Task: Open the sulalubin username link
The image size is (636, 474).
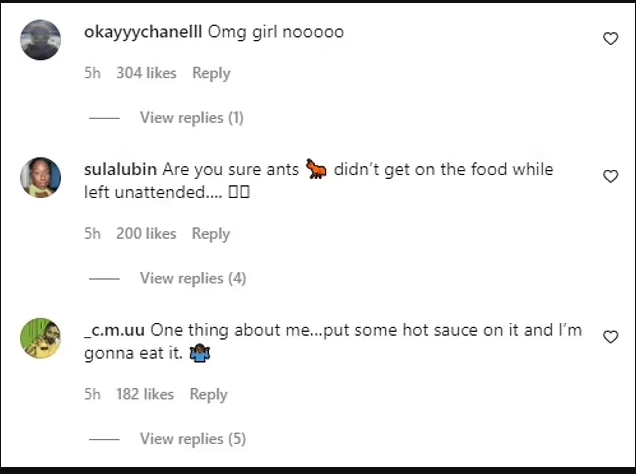Action: click(x=121, y=170)
